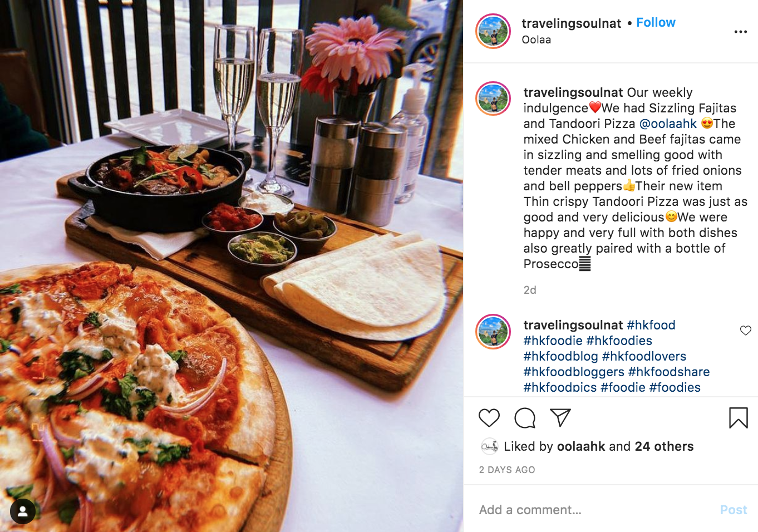Viewport: 758px width, 532px height.
Task: Open the #hkfoodbloggers hashtag
Action: (x=574, y=372)
